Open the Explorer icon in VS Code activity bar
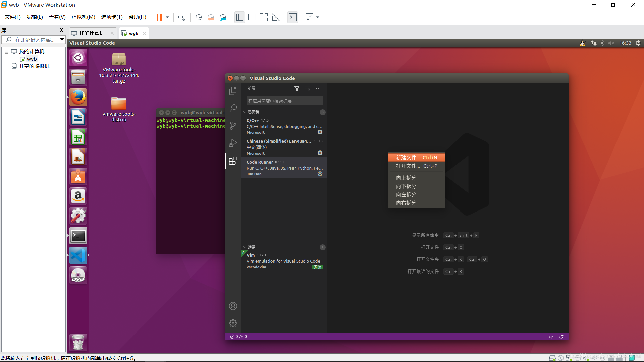 click(x=233, y=91)
